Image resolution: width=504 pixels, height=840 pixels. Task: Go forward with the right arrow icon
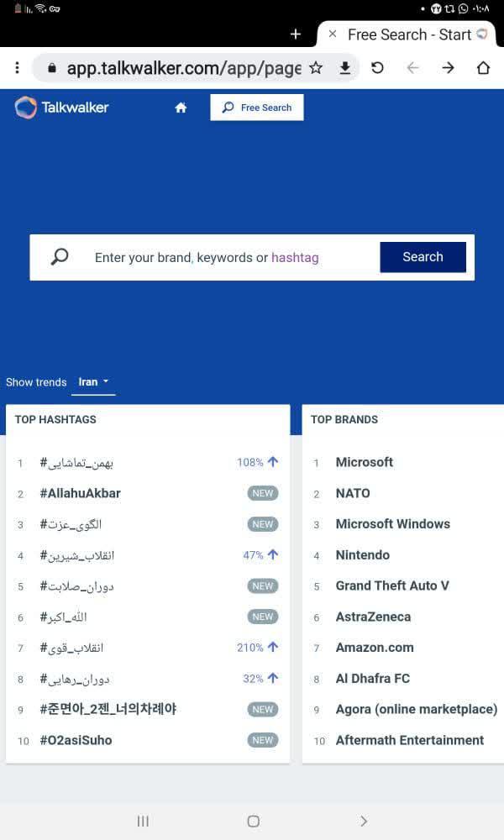[x=449, y=67]
